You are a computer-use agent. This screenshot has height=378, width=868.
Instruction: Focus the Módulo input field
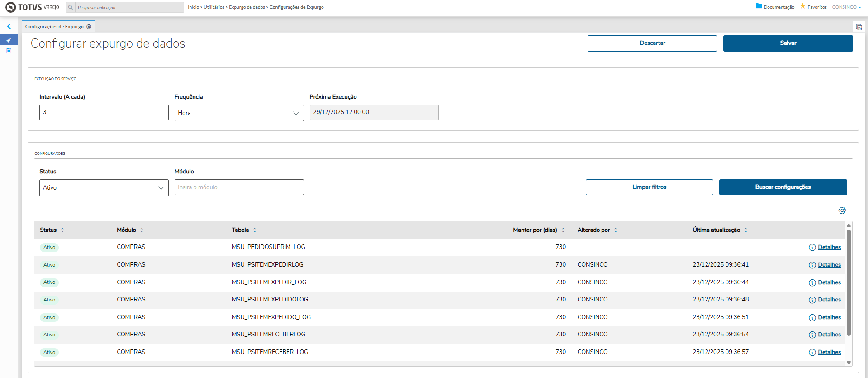pos(239,187)
